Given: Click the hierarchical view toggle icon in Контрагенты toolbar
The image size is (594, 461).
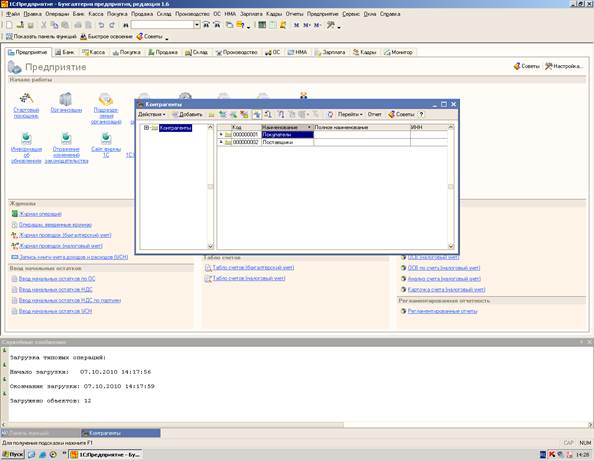Looking at the screenshot, I should 257,114.
